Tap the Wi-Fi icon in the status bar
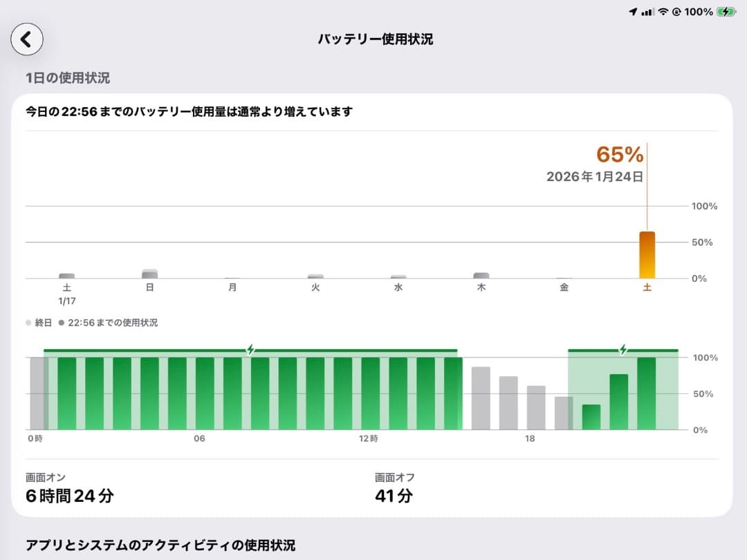 (x=663, y=11)
